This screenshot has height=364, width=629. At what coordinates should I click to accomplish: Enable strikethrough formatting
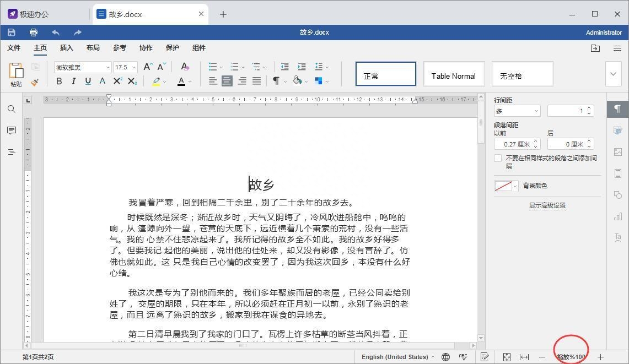pyautogui.click(x=103, y=81)
